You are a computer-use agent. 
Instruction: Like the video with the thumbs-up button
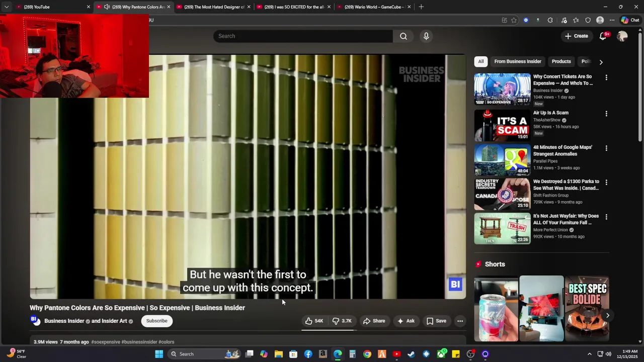[314, 321]
